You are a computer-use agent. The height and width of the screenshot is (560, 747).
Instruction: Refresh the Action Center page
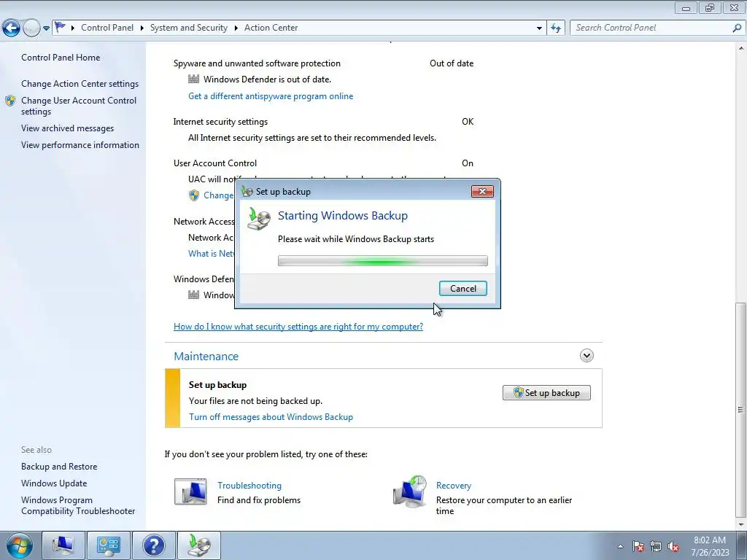[556, 28]
